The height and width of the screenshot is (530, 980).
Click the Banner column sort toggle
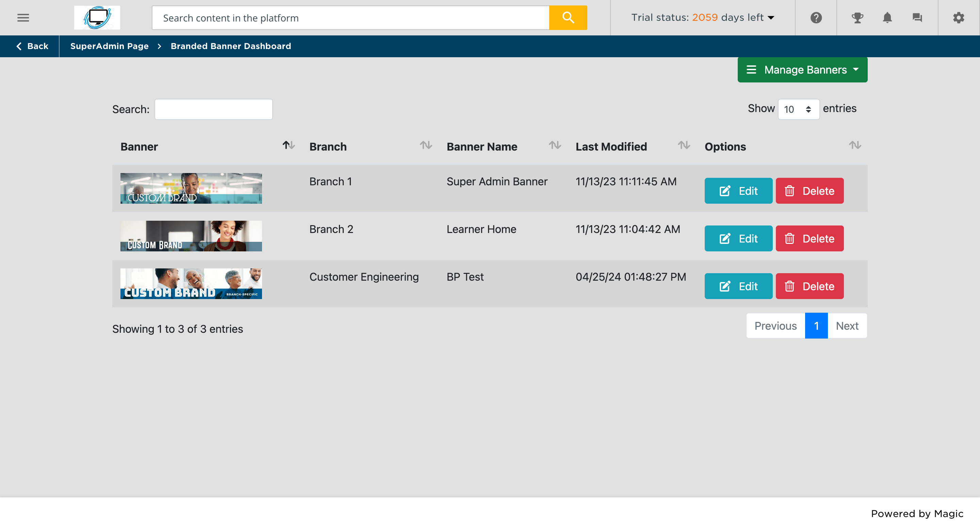pyautogui.click(x=287, y=145)
